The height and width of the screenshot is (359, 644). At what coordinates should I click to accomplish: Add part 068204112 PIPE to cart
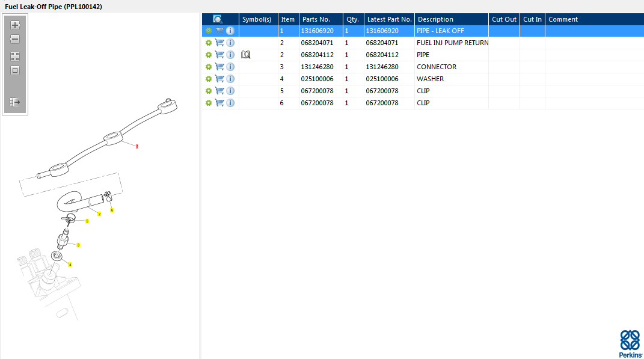click(x=219, y=55)
